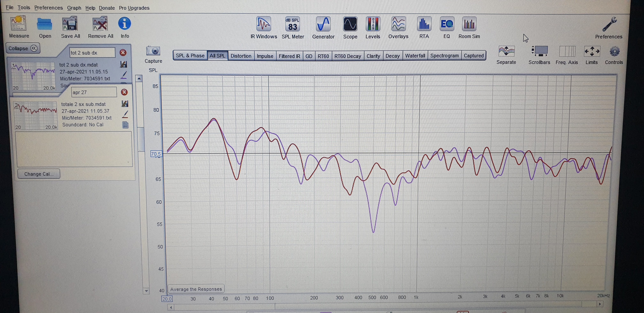Switch to Clarity tab
This screenshot has width=644, height=313.
373,56
